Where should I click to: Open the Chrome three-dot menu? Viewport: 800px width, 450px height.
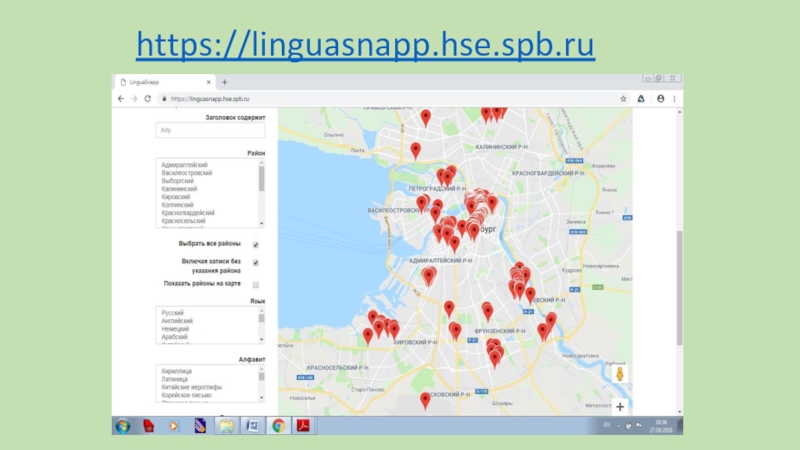point(676,99)
